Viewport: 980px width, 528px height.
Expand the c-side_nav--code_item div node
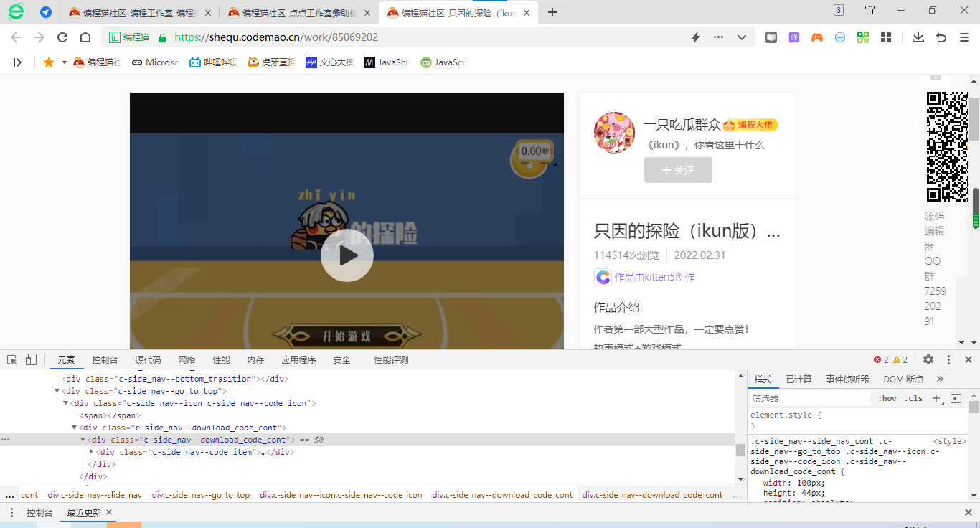[91, 452]
